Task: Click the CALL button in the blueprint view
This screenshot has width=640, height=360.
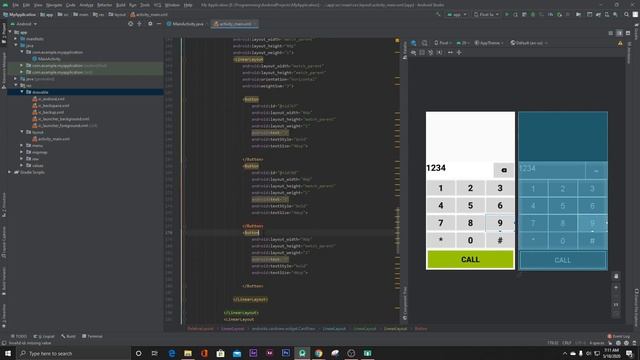Action: [x=562, y=260]
